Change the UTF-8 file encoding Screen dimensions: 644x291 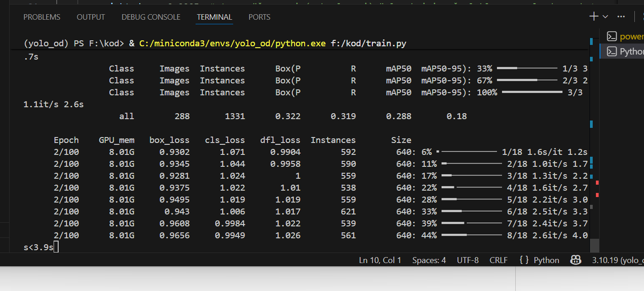pyautogui.click(x=468, y=260)
